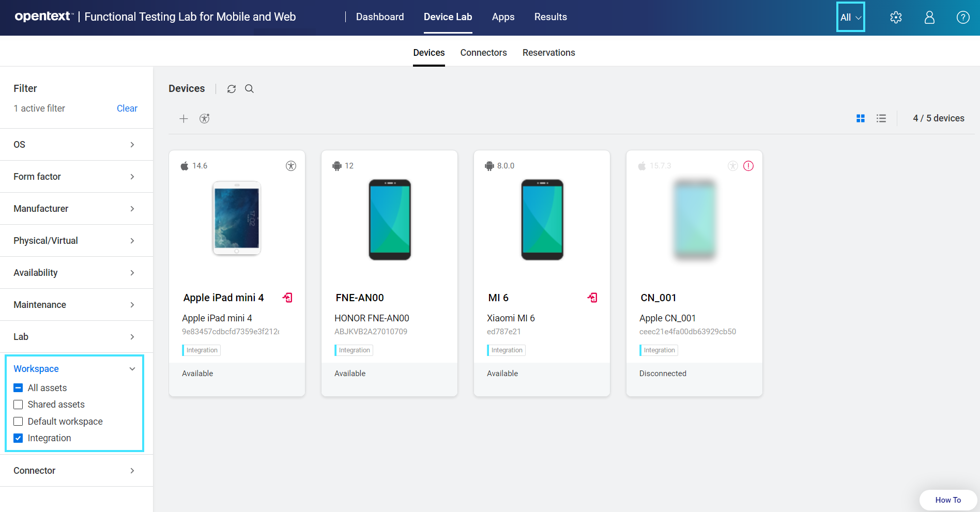Open administration settings gear icon
Image resolution: width=980 pixels, height=512 pixels.
[x=896, y=18]
